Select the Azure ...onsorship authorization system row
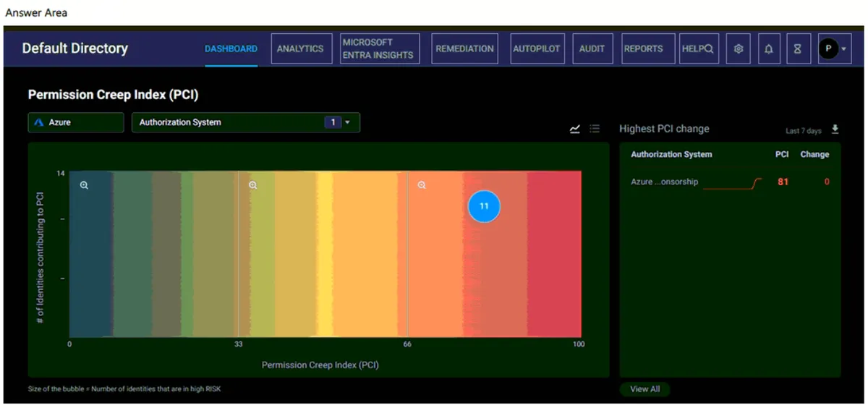This screenshot has width=868, height=408. (730, 182)
